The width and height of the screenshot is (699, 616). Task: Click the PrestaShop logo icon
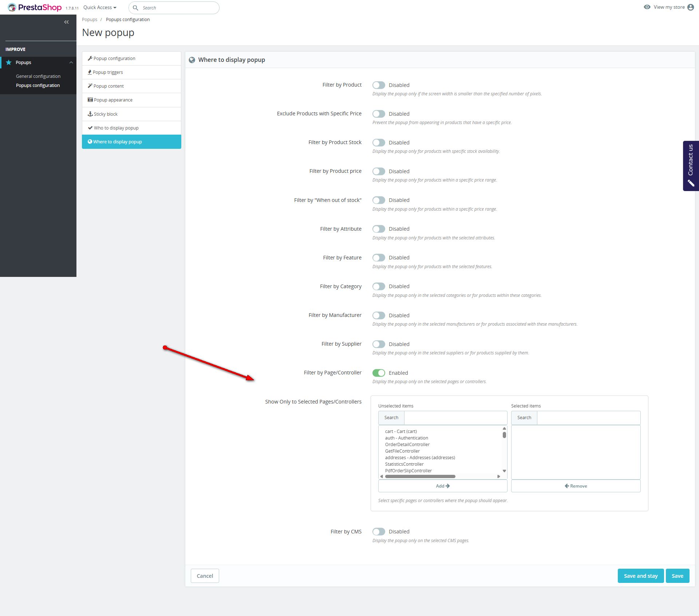point(12,7)
